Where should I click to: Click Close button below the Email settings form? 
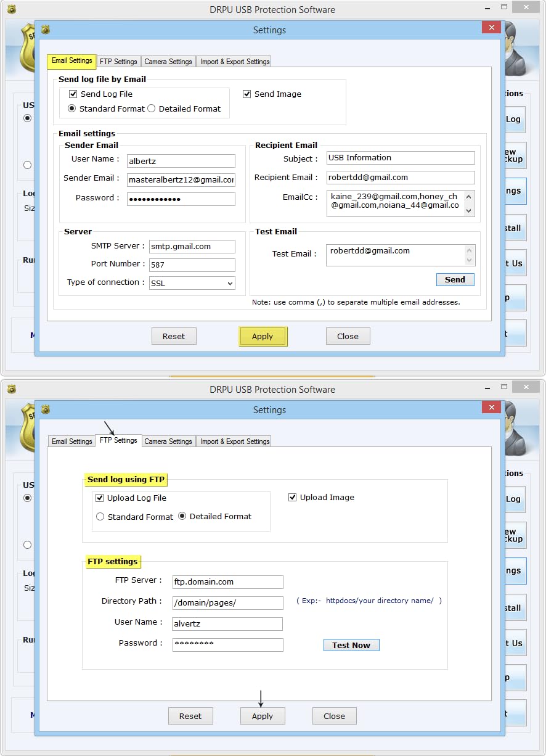[348, 336]
